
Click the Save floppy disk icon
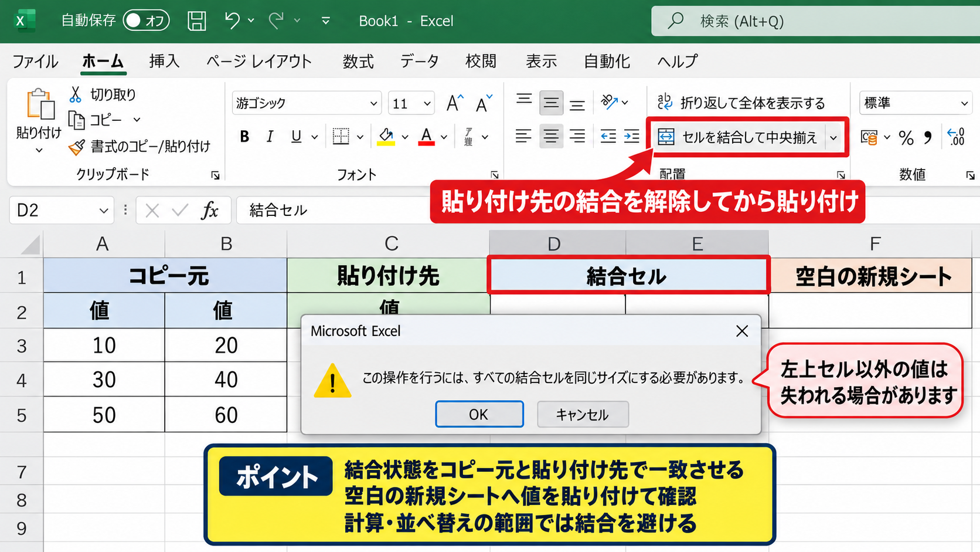(197, 21)
